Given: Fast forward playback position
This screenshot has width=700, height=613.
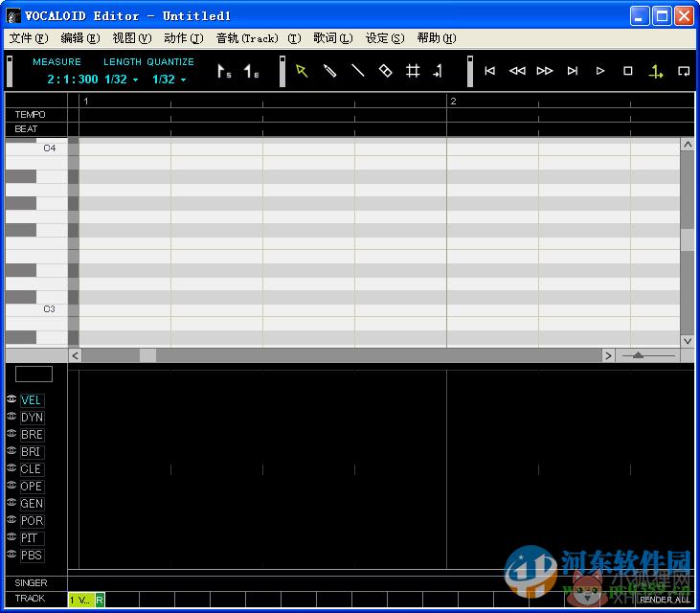Looking at the screenshot, I should pos(545,71).
